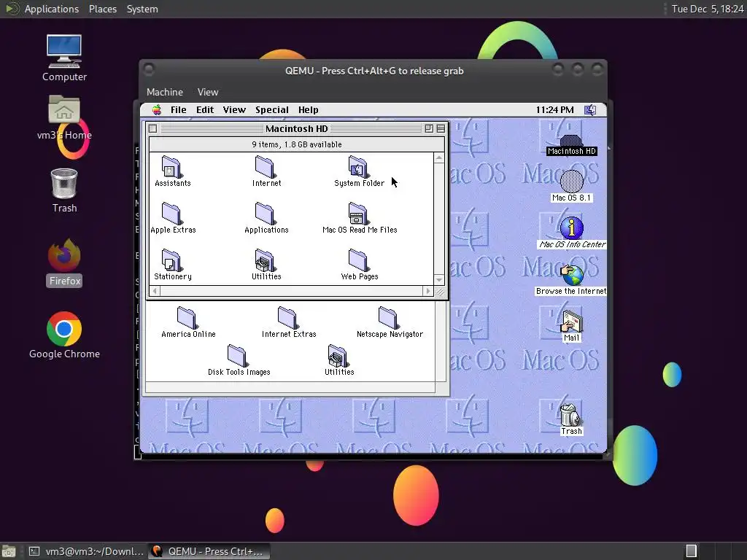The height and width of the screenshot is (560, 747).
Task: Open the Mac OS View menu
Action: tap(234, 110)
